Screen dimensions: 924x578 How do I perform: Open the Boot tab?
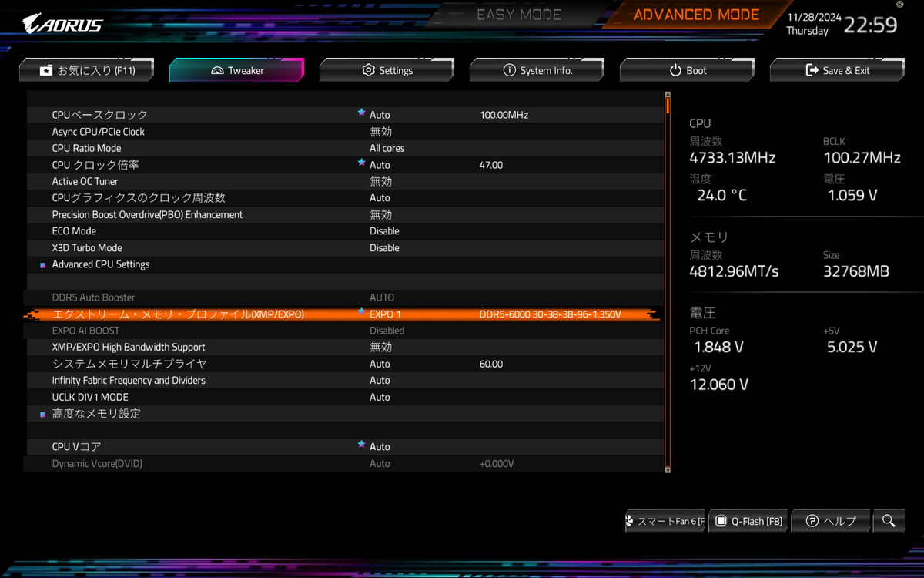click(687, 70)
